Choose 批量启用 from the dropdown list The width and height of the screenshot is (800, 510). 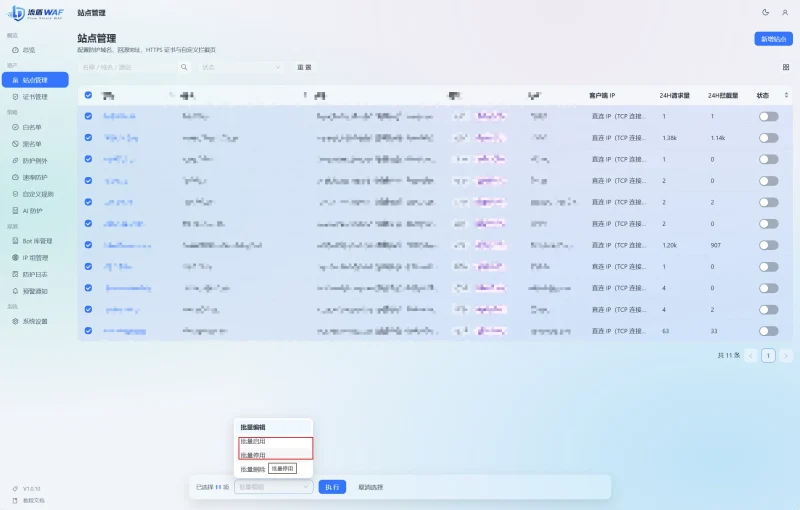click(x=274, y=442)
